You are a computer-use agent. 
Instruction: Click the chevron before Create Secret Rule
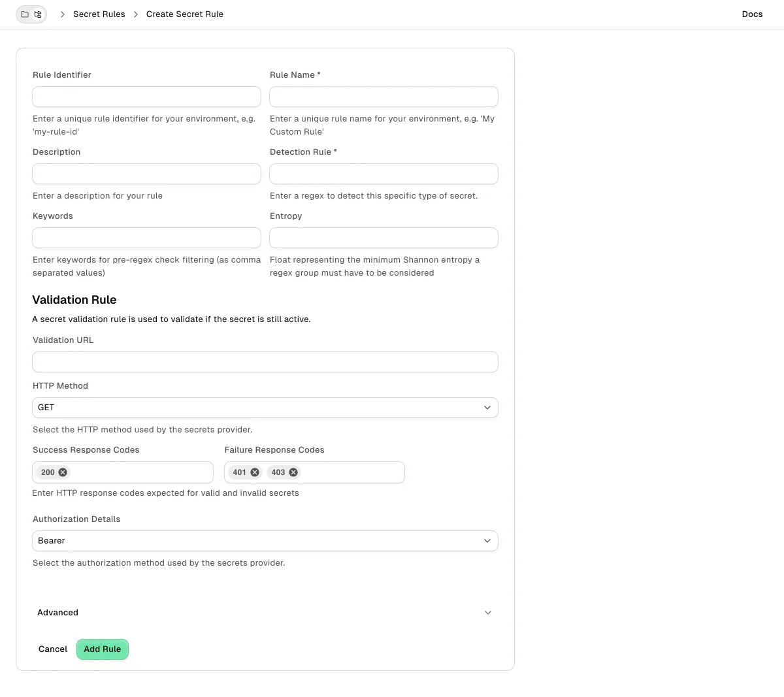click(136, 14)
